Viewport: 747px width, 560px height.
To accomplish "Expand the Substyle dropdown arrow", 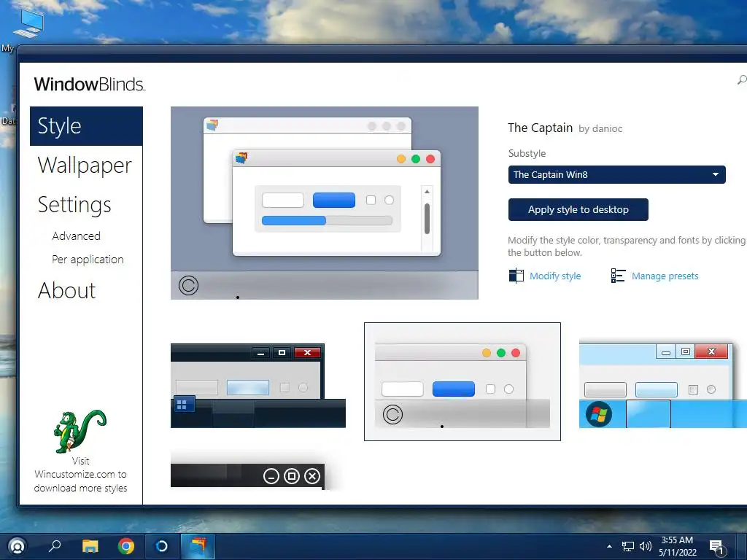I will [x=715, y=175].
